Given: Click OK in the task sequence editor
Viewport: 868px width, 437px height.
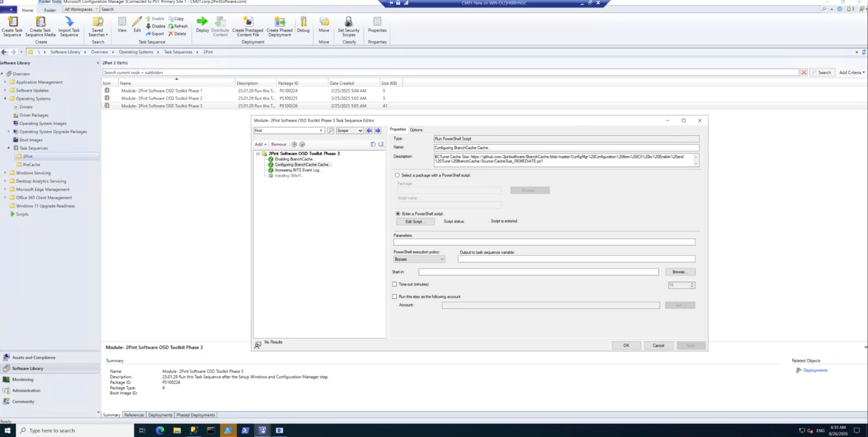Looking at the screenshot, I should 626,345.
